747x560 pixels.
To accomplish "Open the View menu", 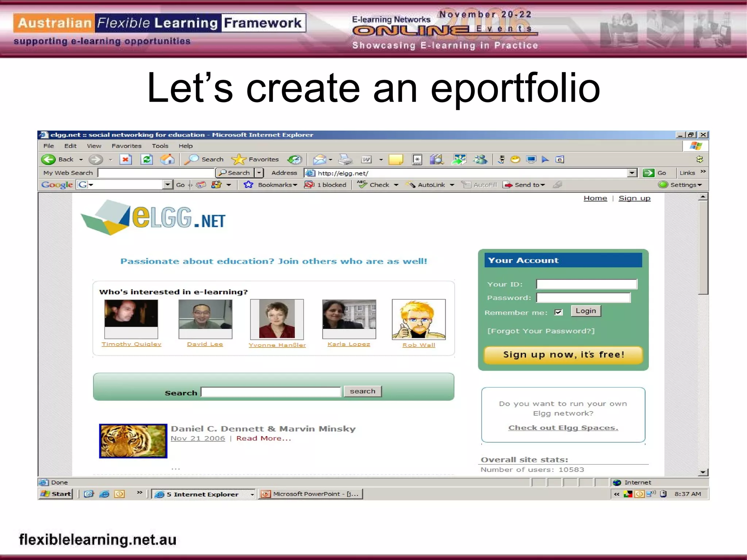I will (x=94, y=146).
